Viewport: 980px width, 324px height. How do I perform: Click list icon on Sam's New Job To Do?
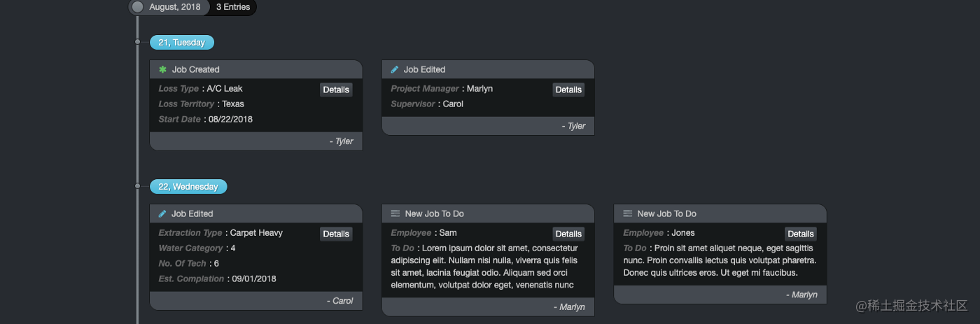395,213
